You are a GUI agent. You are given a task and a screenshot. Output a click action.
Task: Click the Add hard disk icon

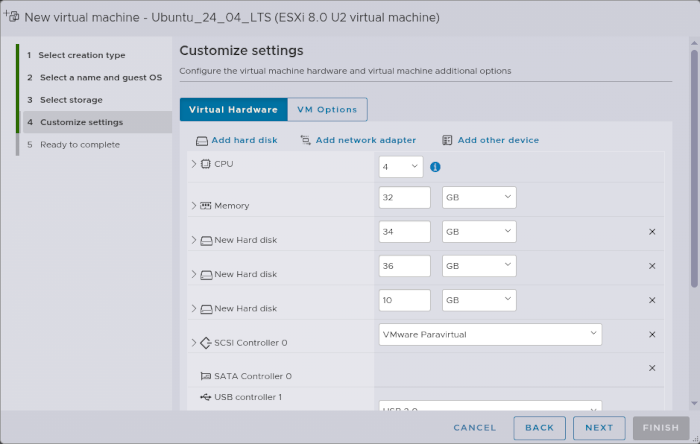[202, 141]
